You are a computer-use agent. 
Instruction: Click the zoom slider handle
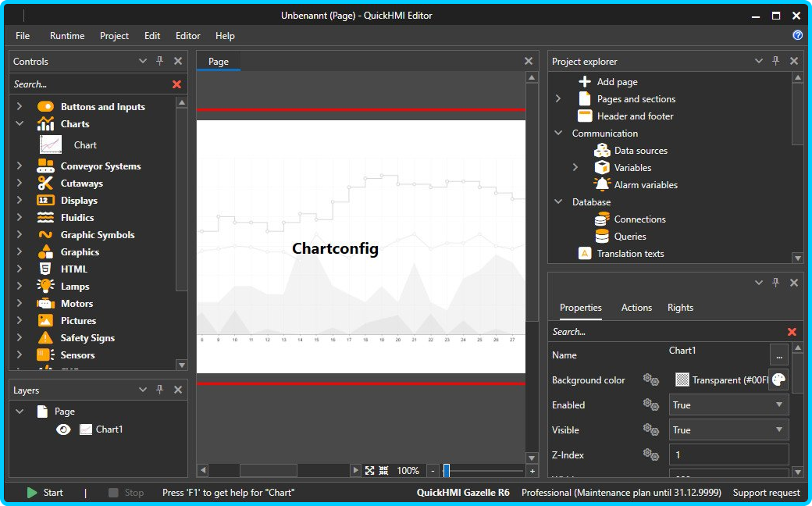pyautogui.click(x=447, y=471)
